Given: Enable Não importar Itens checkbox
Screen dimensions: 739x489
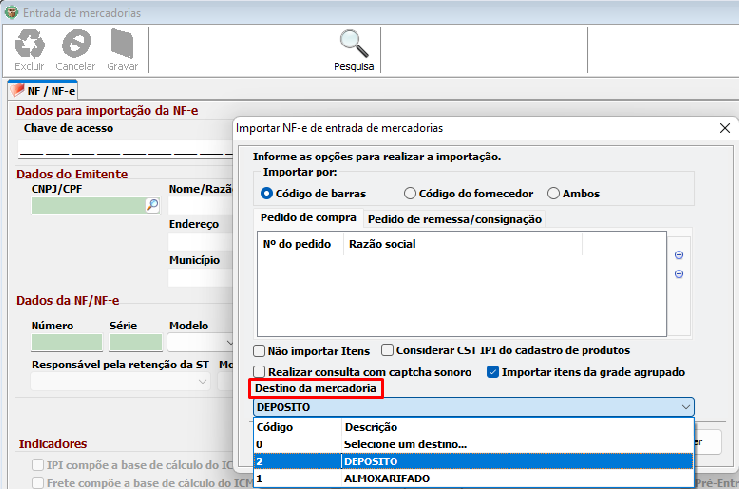Looking at the screenshot, I should click(259, 351).
